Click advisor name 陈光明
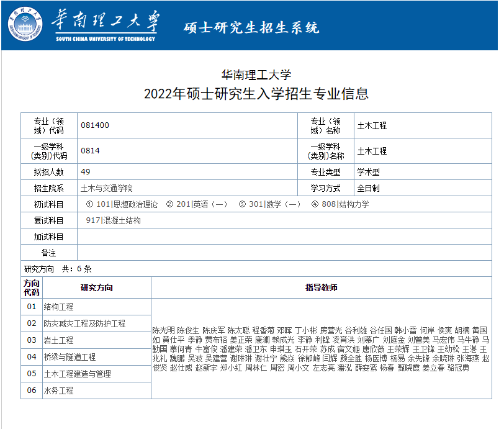The image size is (504, 429). pos(163,330)
